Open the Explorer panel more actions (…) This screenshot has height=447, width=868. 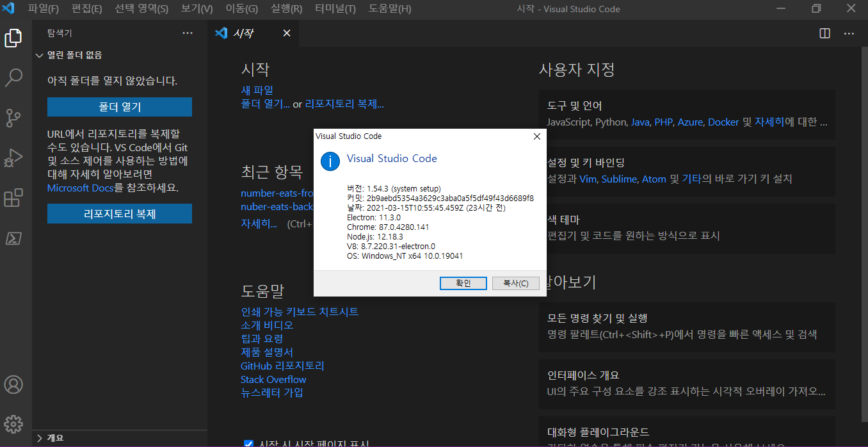[187, 33]
